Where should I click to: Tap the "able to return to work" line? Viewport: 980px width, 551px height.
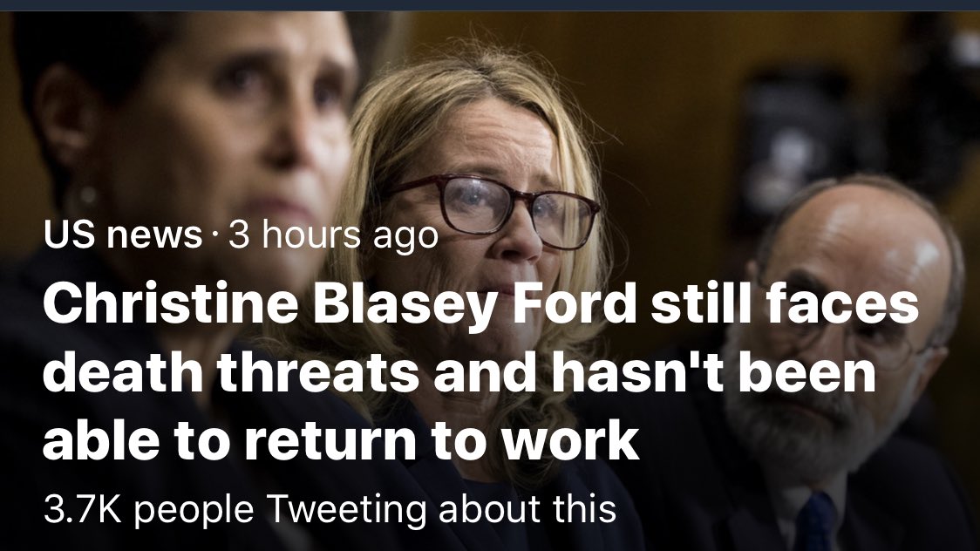click(x=340, y=442)
